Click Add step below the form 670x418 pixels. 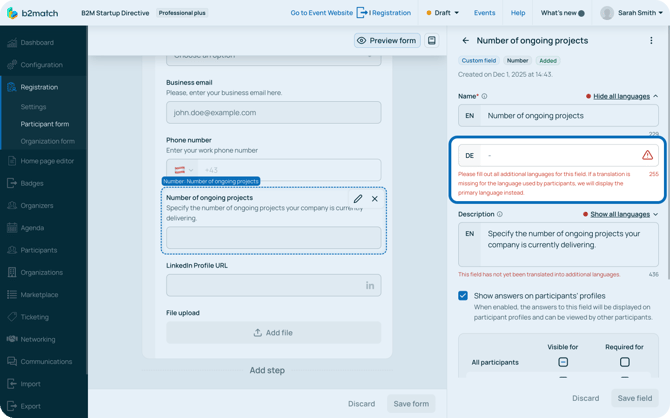click(x=267, y=370)
